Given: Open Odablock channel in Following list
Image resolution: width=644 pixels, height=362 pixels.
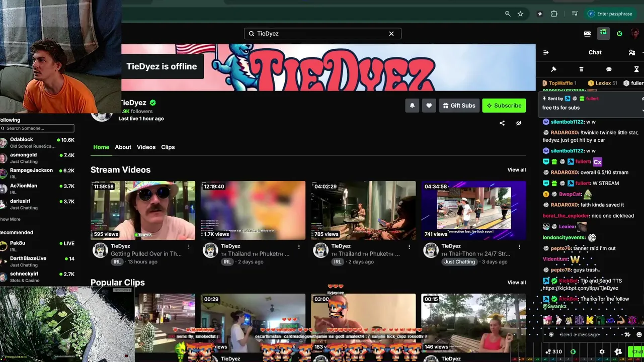Looking at the screenshot, I should point(37,143).
